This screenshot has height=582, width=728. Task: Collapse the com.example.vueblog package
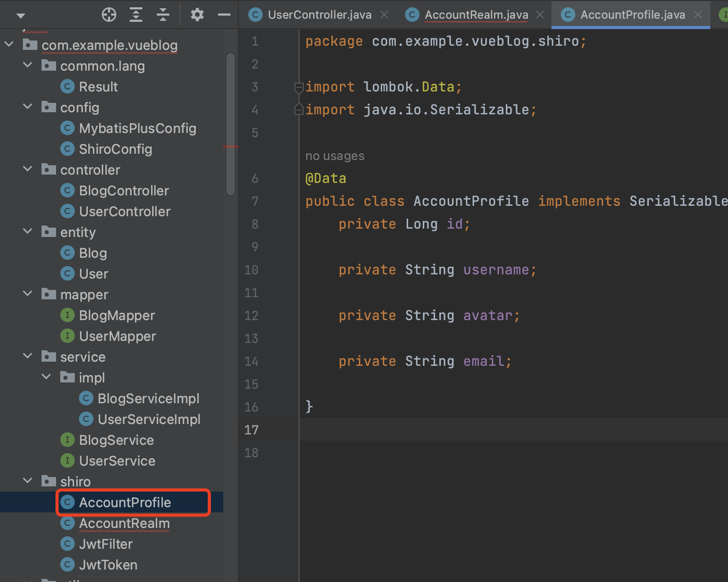coord(9,45)
